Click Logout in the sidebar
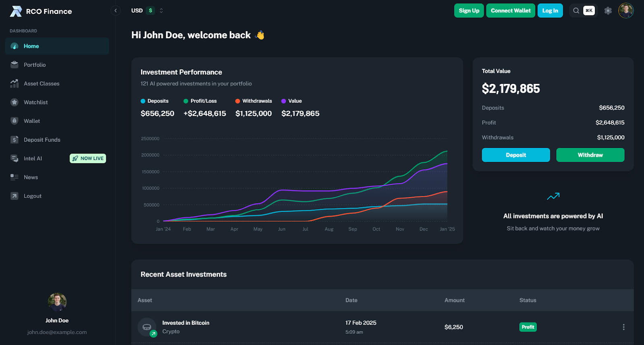 pos(57,196)
